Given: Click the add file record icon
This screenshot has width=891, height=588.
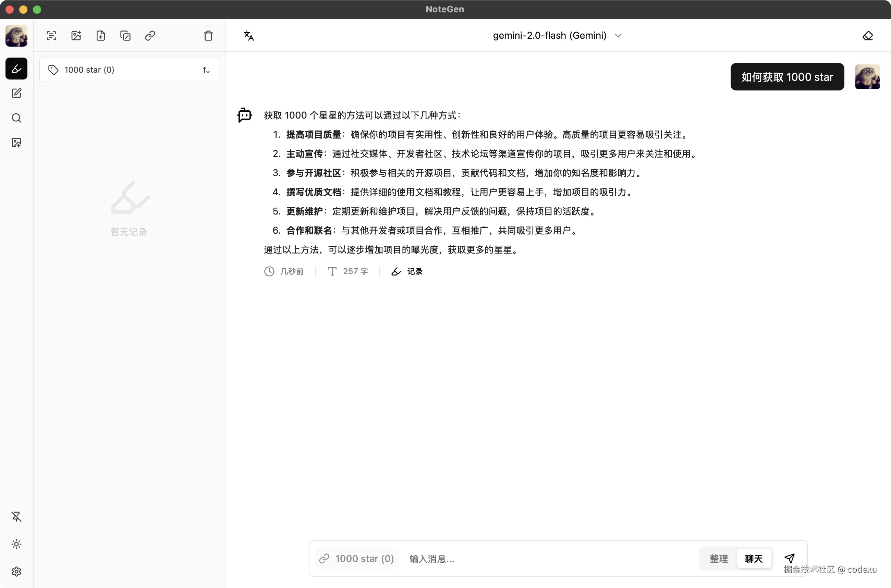Looking at the screenshot, I should tap(100, 36).
